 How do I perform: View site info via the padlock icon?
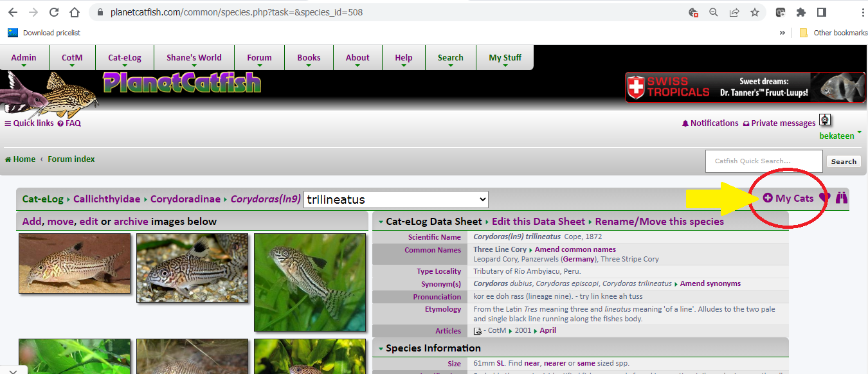tap(99, 12)
